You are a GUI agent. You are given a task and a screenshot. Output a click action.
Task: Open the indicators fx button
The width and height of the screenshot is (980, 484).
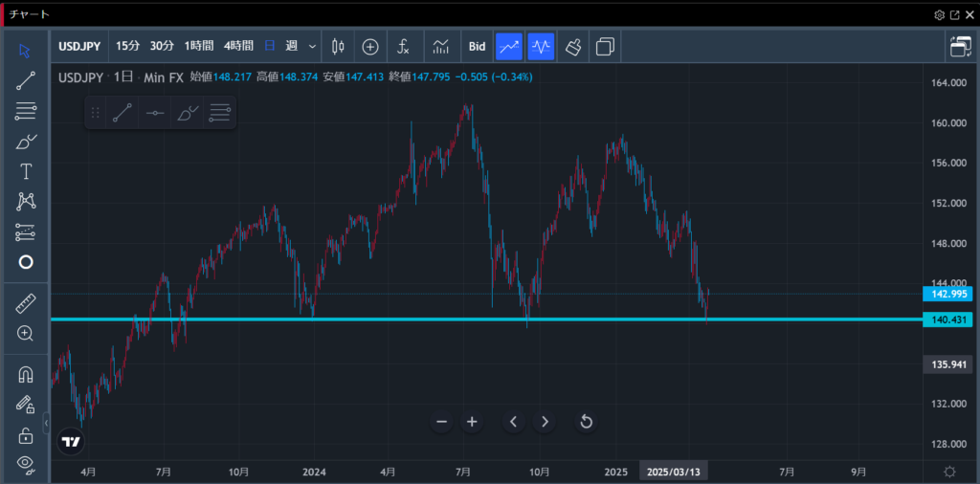point(404,46)
